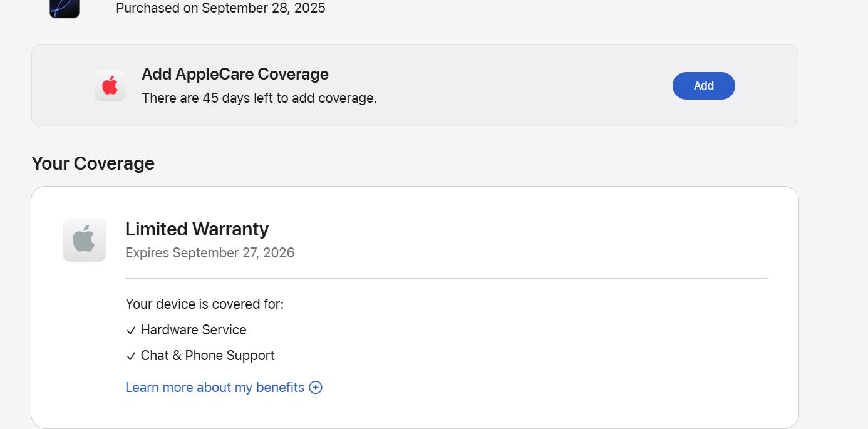Click the Hardware Service checkmark icon

point(131,330)
